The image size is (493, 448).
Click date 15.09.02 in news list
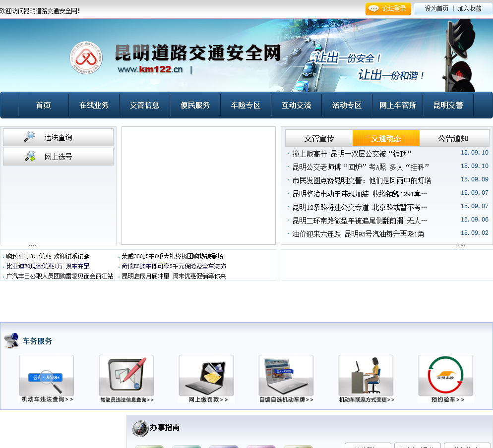point(475,233)
